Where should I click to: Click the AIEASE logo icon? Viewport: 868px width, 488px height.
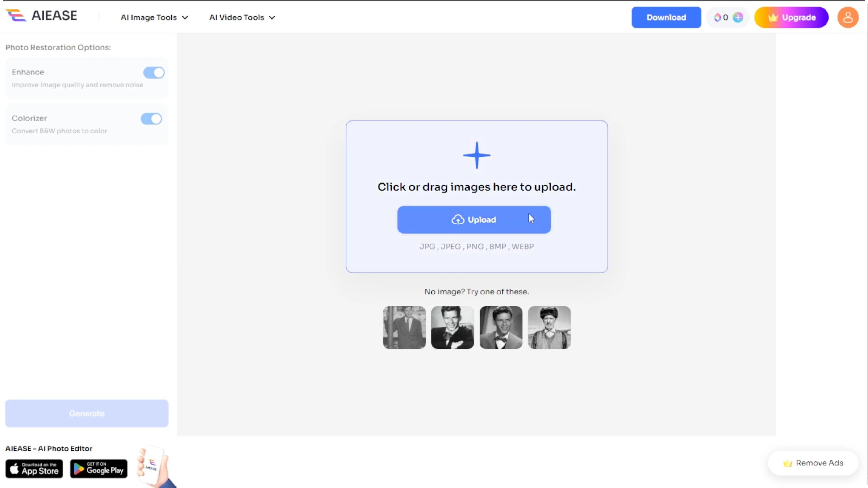coord(16,16)
